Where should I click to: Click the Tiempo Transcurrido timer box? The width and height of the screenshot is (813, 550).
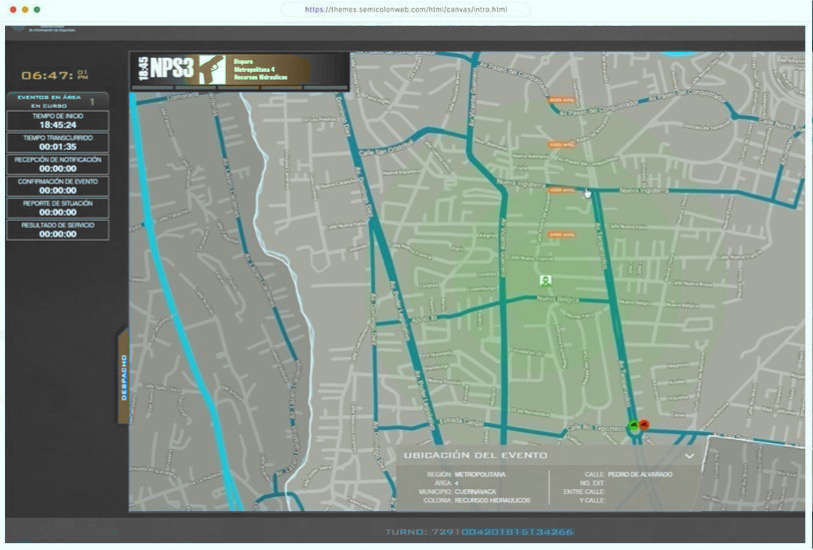click(x=57, y=142)
